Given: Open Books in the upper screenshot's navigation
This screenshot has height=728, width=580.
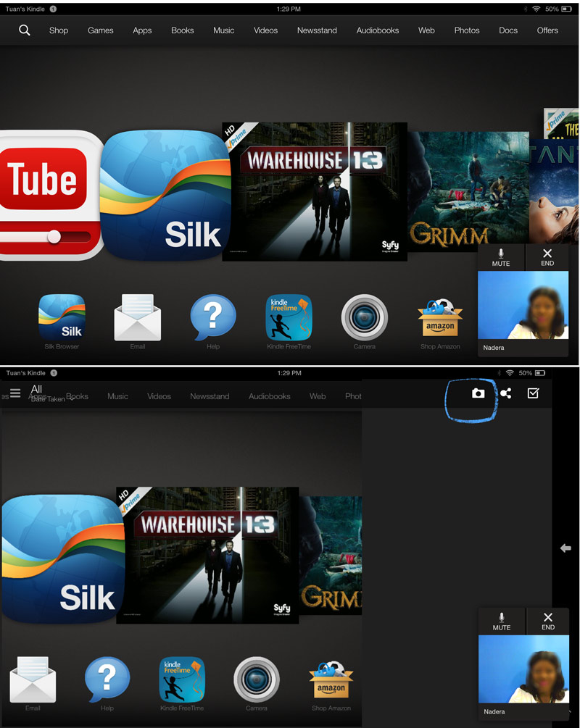Looking at the screenshot, I should pos(182,30).
